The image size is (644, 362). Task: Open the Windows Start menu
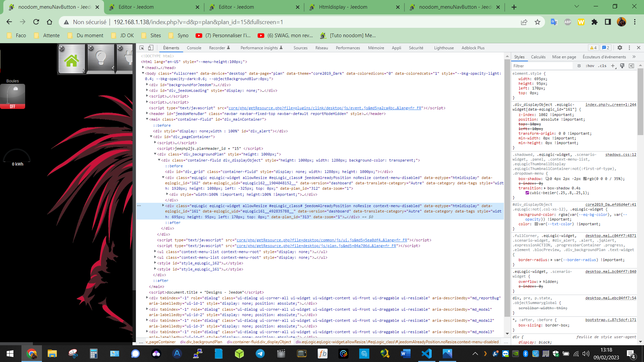[10, 353]
